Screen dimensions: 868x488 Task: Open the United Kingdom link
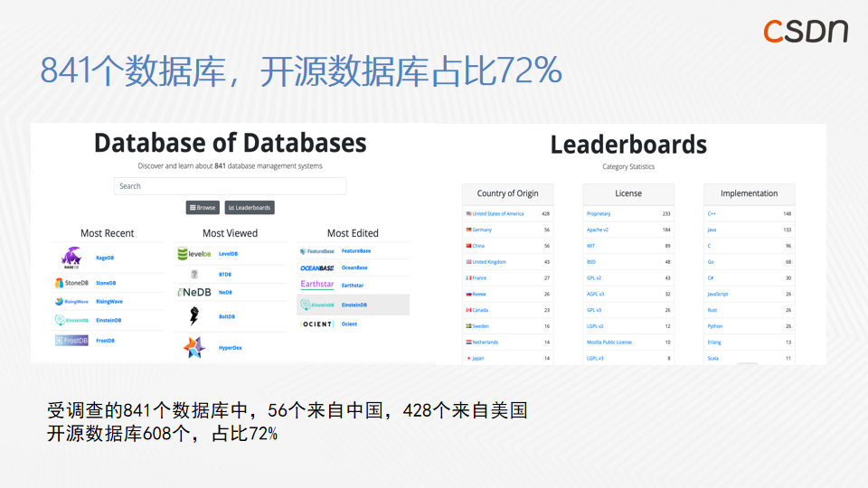tap(489, 262)
